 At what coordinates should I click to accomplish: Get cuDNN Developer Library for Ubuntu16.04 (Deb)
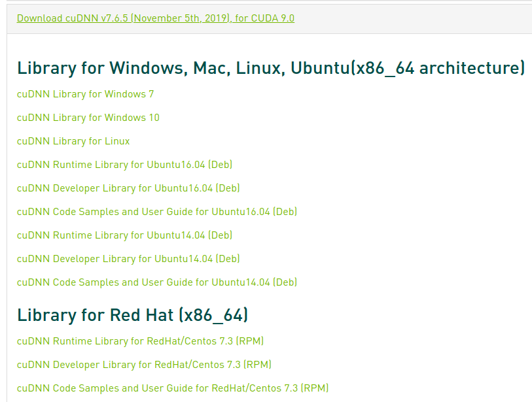click(x=128, y=188)
